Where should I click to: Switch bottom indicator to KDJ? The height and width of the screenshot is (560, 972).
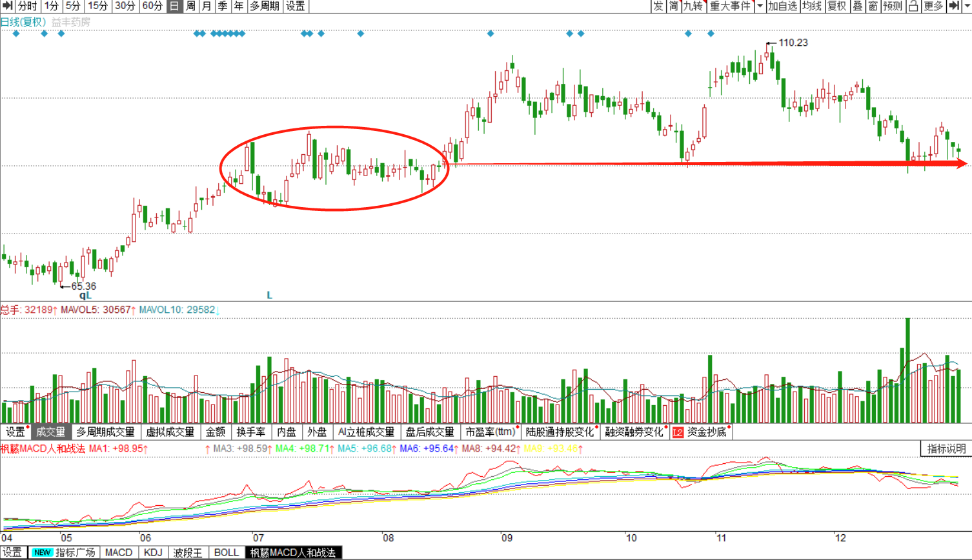(153, 553)
